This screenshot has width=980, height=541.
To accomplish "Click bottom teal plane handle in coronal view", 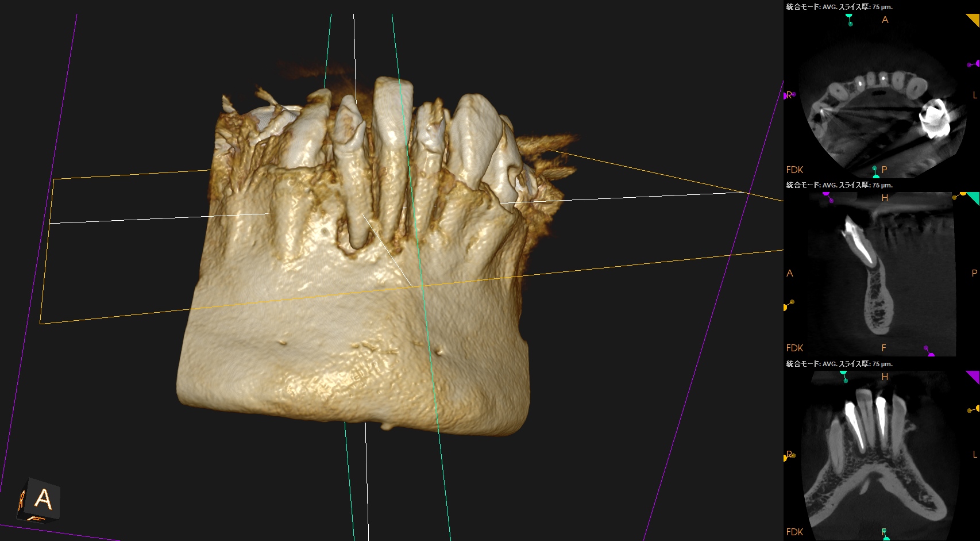I will (x=885, y=534).
